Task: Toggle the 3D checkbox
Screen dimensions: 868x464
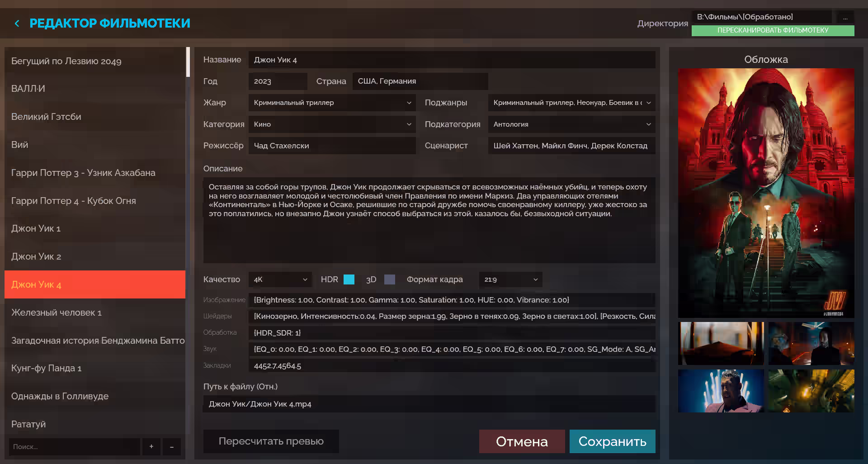Action: click(x=390, y=279)
